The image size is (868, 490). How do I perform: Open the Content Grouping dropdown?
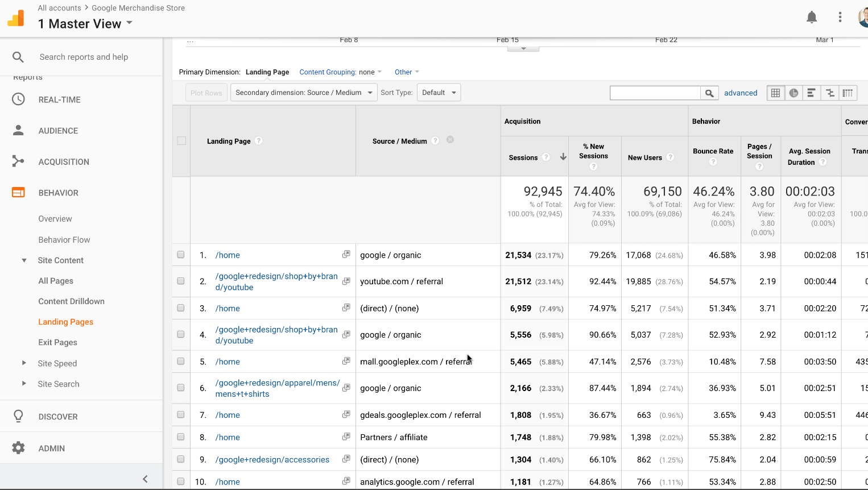tap(341, 72)
